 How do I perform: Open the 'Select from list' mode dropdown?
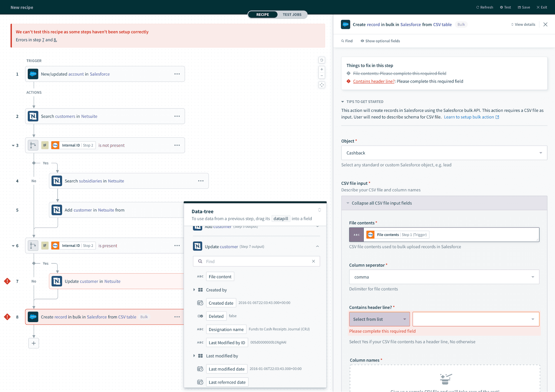[379, 319]
